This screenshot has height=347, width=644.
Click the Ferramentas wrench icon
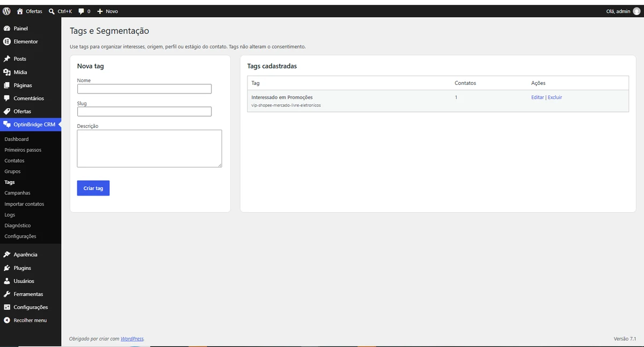[x=7, y=294]
